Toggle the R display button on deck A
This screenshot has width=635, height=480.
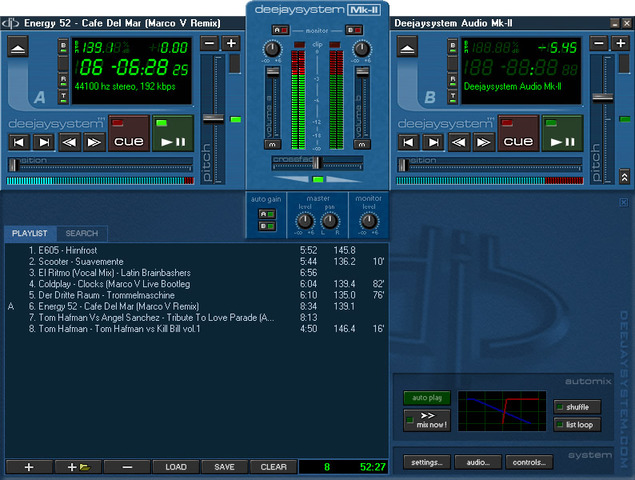click(x=63, y=79)
